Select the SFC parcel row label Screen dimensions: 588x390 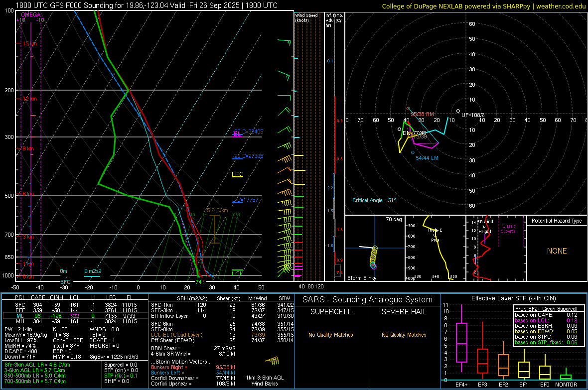click(x=20, y=305)
